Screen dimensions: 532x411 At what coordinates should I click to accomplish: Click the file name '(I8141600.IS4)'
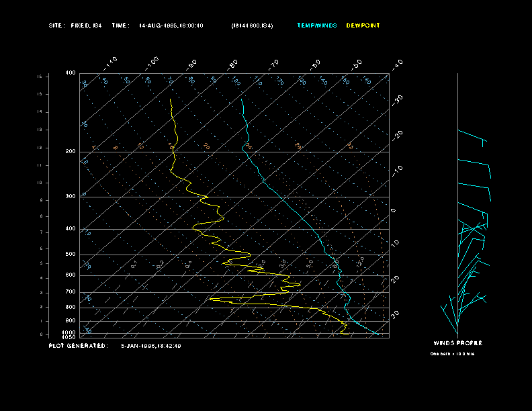252,26
